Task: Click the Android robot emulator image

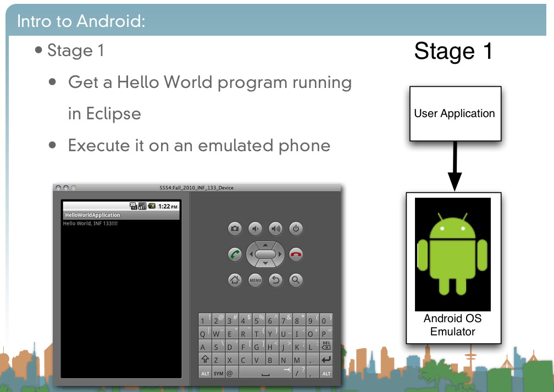Action: [452, 254]
